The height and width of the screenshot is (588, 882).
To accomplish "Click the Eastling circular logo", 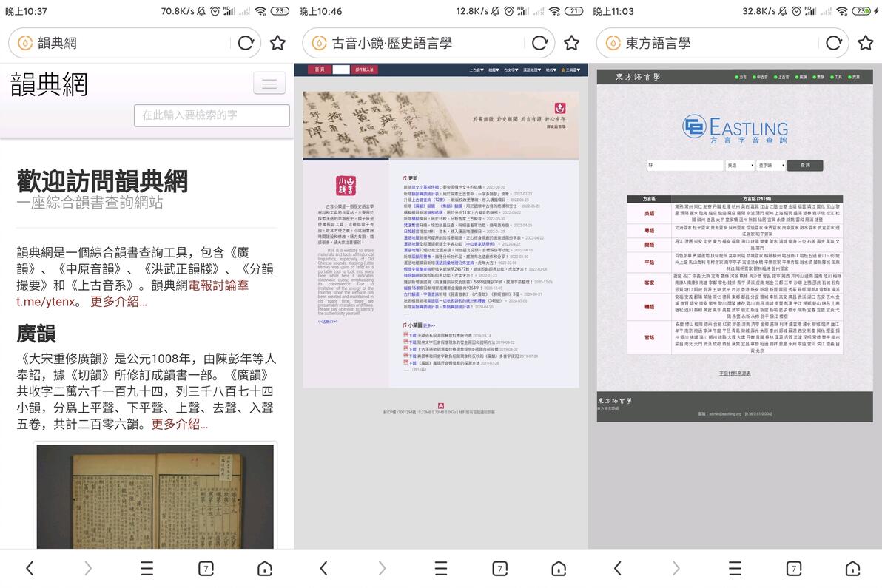I will pos(694,126).
